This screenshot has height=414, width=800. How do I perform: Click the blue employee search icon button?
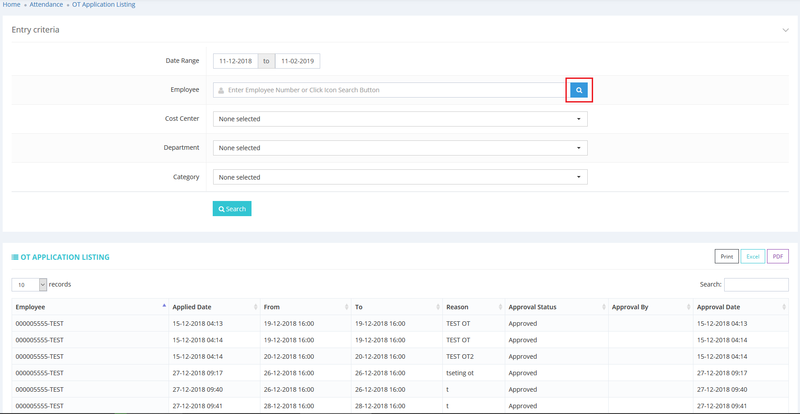click(x=579, y=90)
